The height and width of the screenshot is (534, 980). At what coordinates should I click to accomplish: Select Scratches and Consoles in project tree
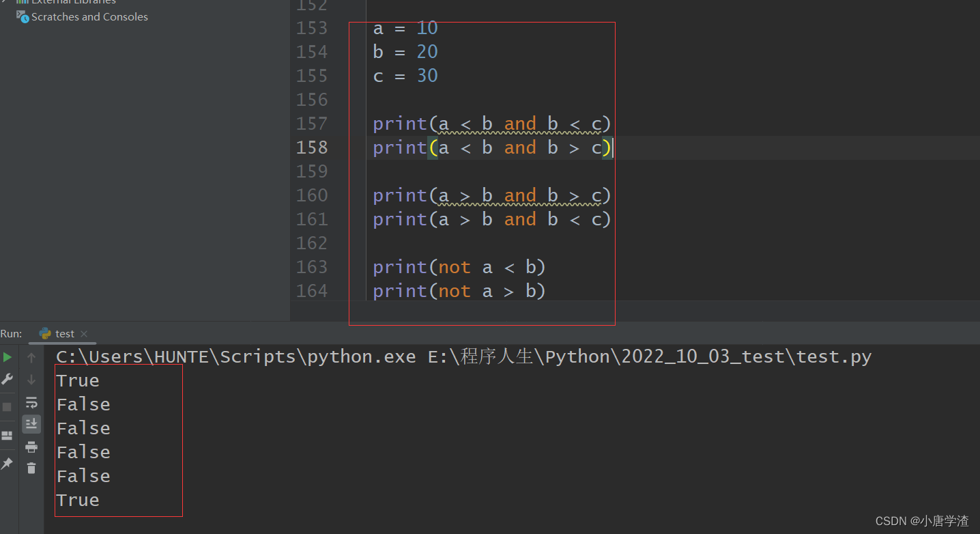point(89,16)
